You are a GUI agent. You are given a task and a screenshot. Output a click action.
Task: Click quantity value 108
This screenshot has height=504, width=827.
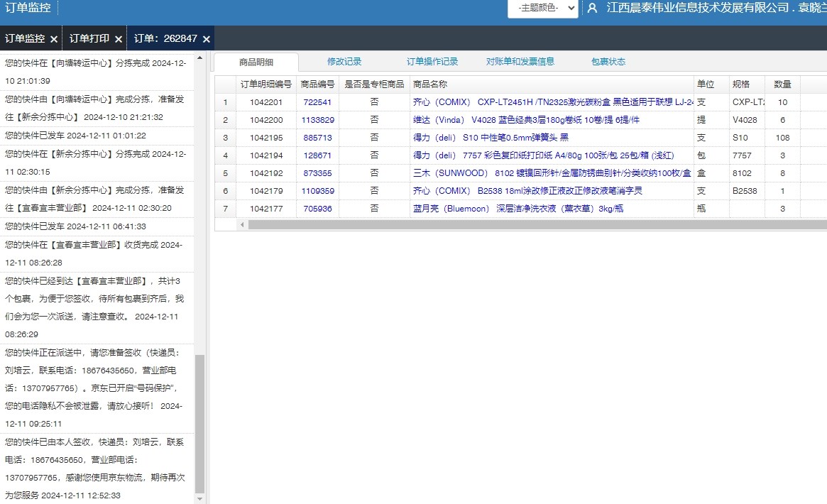point(783,138)
